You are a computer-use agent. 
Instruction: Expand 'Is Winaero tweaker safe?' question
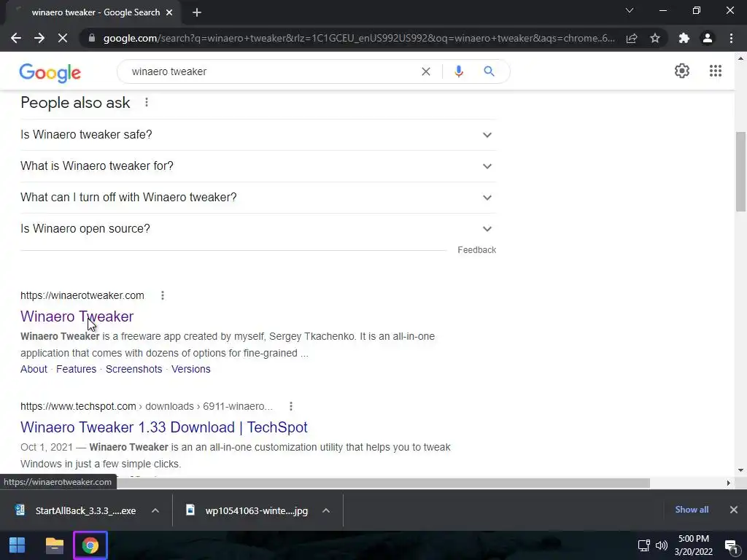pos(258,135)
